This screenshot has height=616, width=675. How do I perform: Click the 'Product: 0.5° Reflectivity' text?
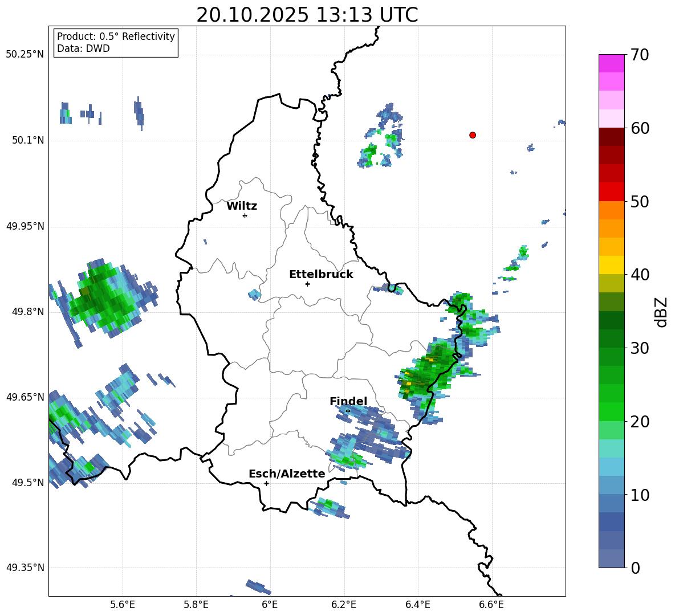116,36
